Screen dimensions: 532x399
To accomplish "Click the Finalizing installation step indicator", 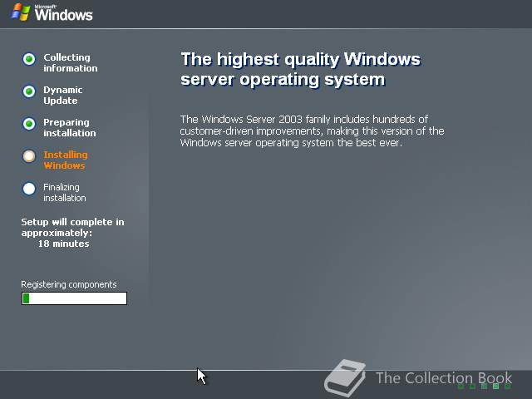I will coord(29,189).
